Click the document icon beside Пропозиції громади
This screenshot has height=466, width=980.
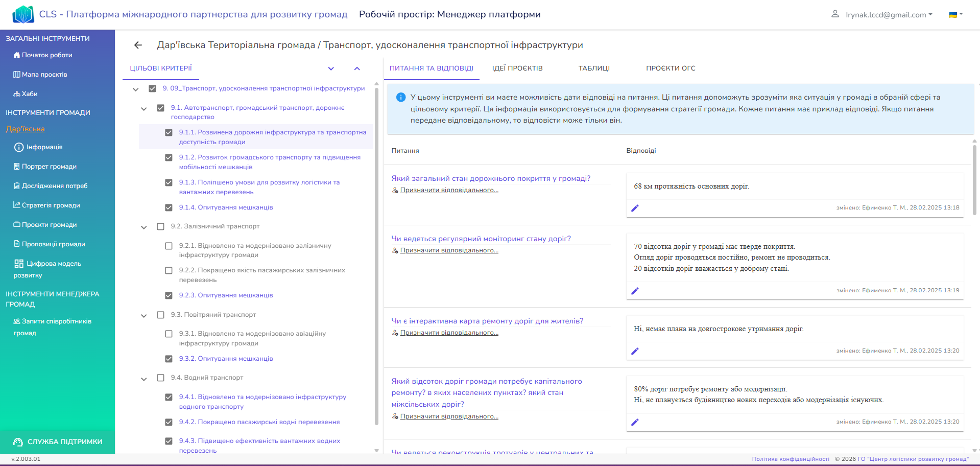pos(17,244)
